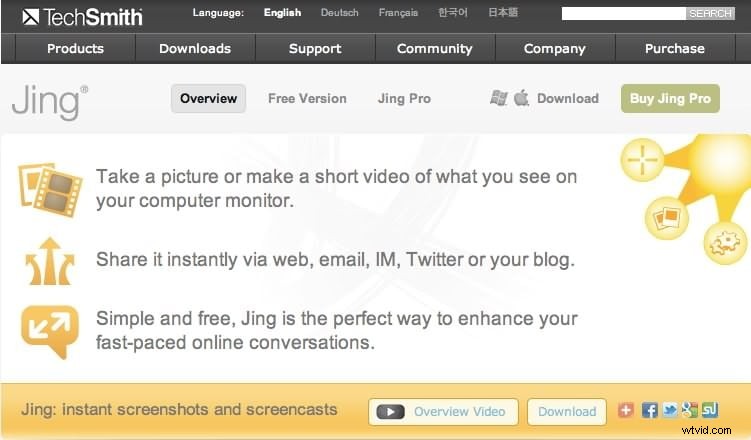Share via the Google icon
The image size is (751, 440).
click(x=690, y=410)
